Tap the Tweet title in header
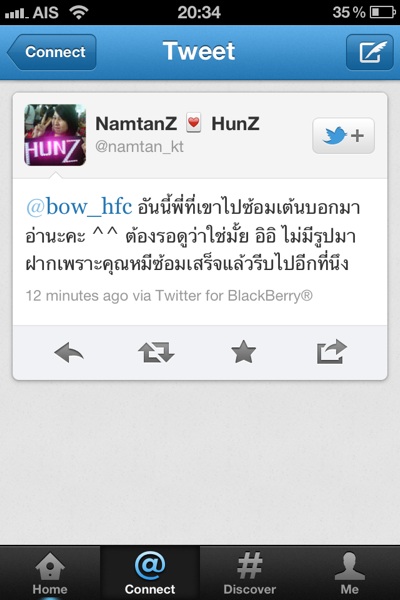The width and height of the screenshot is (400, 600). 199,51
